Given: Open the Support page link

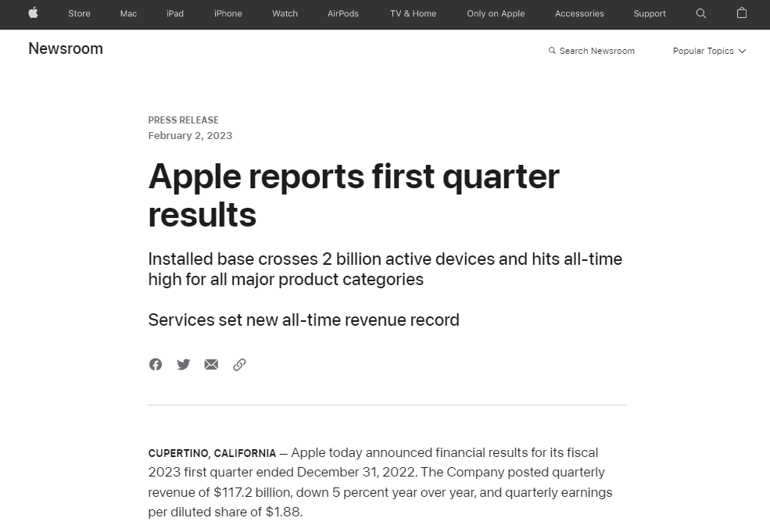Looking at the screenshot, I should [x=650, y=13].
